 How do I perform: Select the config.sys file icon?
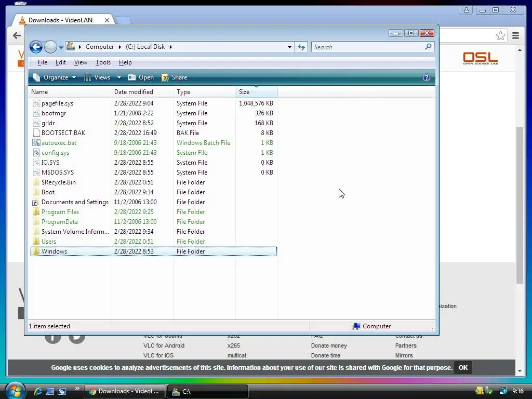[36, 152]
